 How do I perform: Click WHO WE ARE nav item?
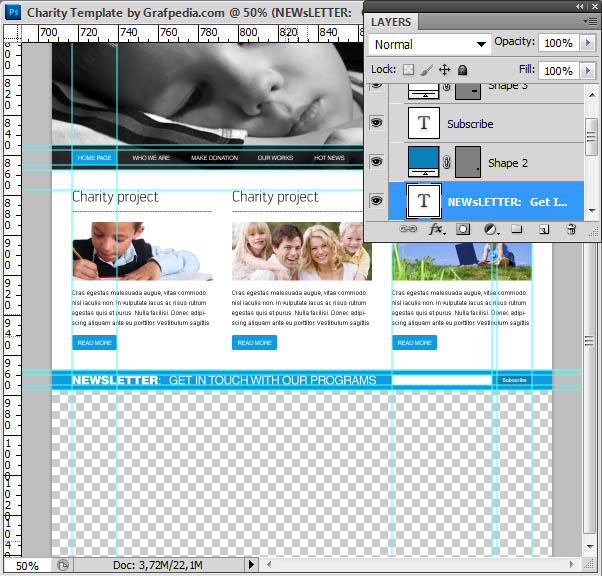(151, 158)
